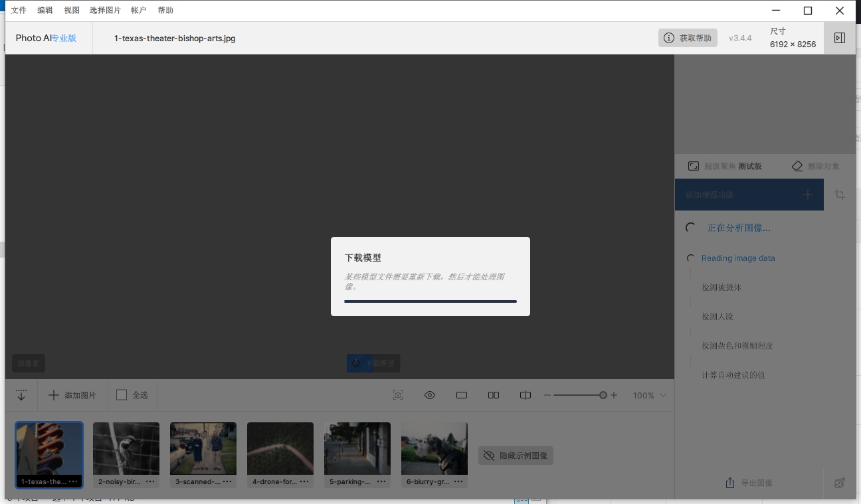Screen dimensions: 861x504
Task: Select the 删除对象 eraser tool
Action: pyautogui.click(x=816, y=166)
